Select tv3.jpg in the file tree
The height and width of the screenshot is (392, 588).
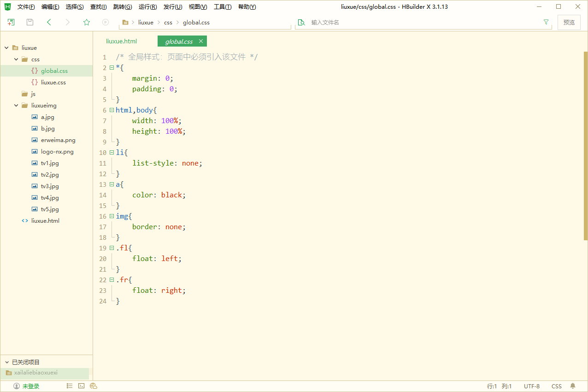pyautogui.click(x=50, y=186)
